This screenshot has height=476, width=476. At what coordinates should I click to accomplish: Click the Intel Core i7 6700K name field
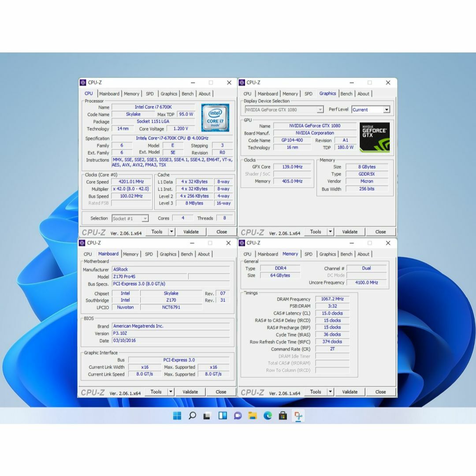[153, 107]
